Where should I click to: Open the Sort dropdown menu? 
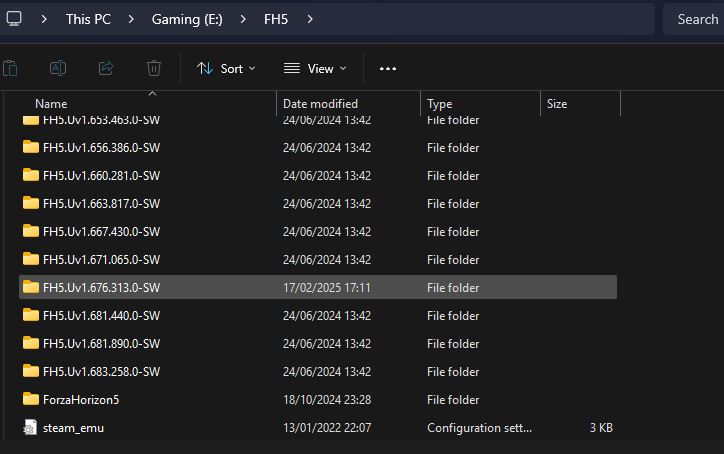tap(226, 68)
